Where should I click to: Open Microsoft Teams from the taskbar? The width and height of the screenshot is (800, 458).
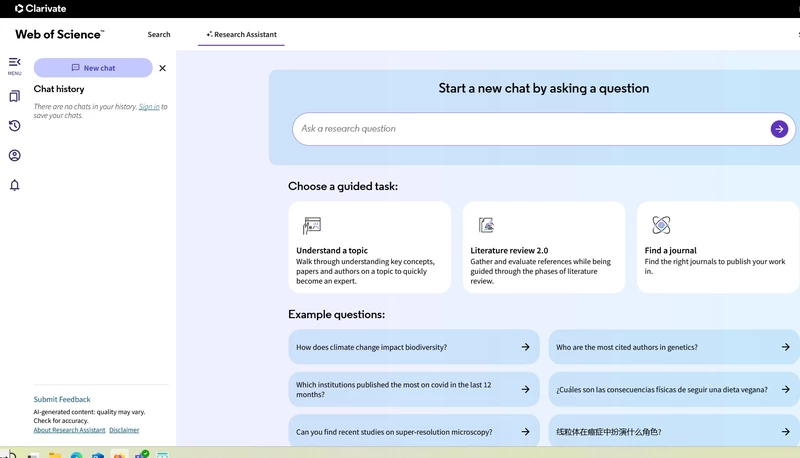coord(141,454)
